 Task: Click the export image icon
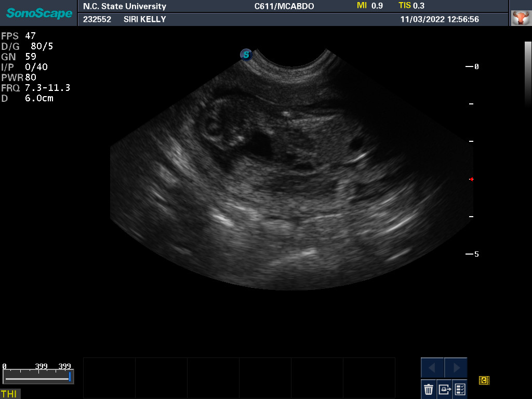pyautogui.click(x=444, y=389)
